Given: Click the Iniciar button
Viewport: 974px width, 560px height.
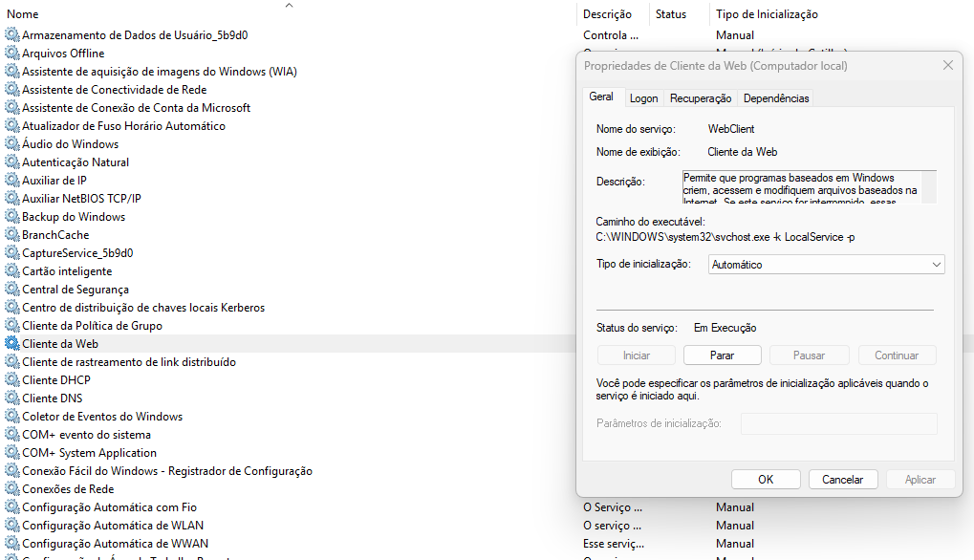Looking at the screenshot, I should (636, 355).
